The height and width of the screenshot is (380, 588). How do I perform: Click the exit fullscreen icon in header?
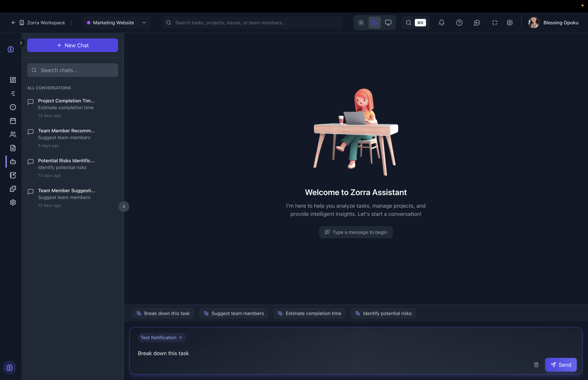point(494,23)
